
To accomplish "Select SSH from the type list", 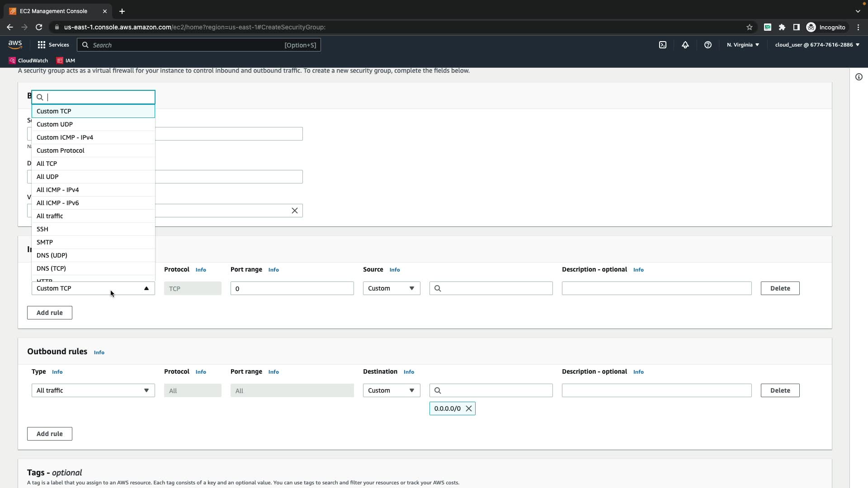I will click(42, 229).
